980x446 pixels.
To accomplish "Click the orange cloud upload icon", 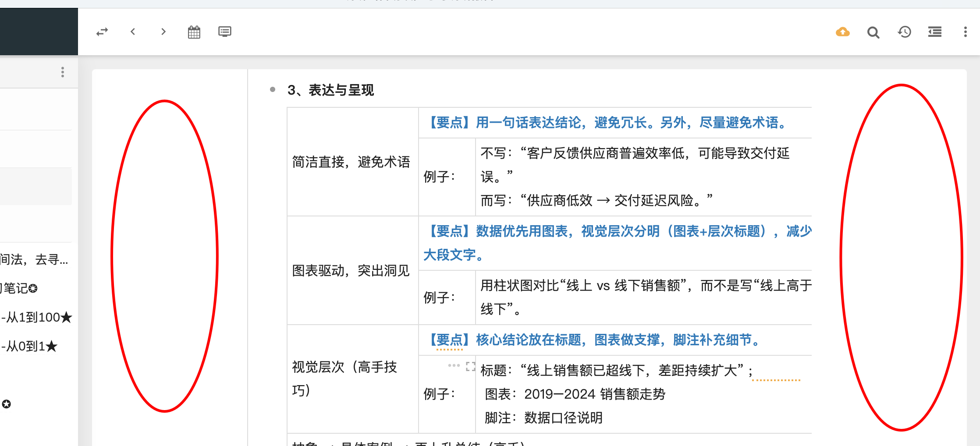I will (x=842, y=32).
